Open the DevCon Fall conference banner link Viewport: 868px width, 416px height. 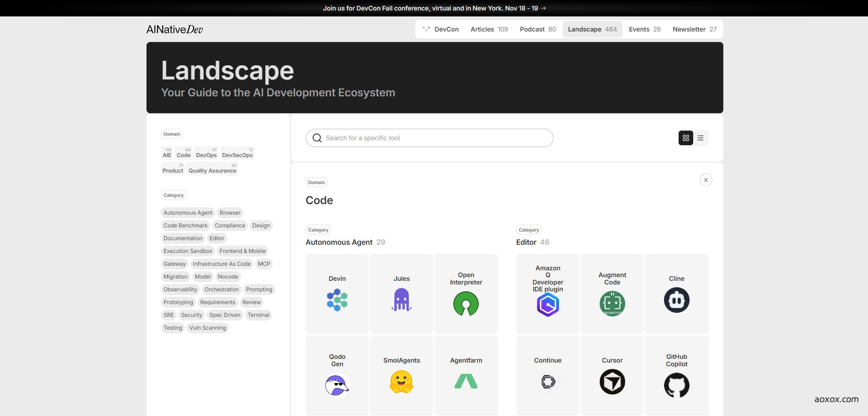coord(434,8)
